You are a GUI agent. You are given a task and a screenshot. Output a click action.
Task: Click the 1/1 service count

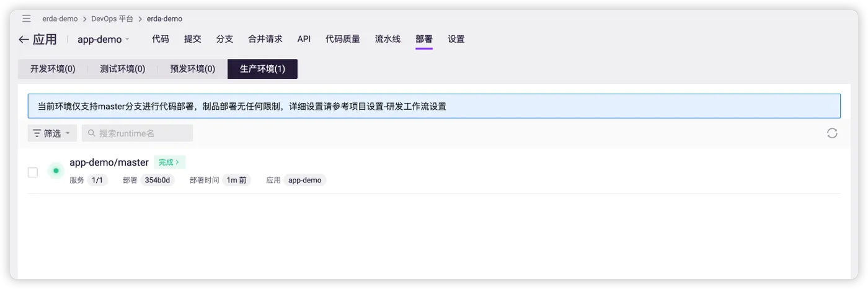tap(97, 180)
